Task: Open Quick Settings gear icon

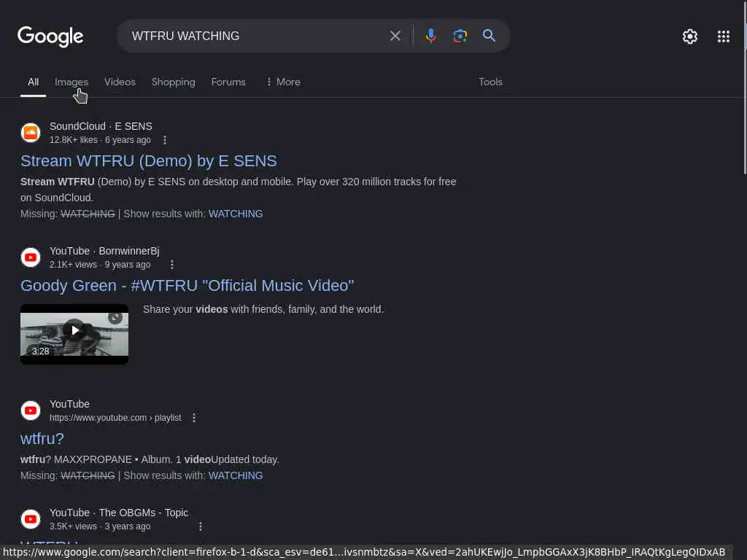Action: click(x=690, y=36)
